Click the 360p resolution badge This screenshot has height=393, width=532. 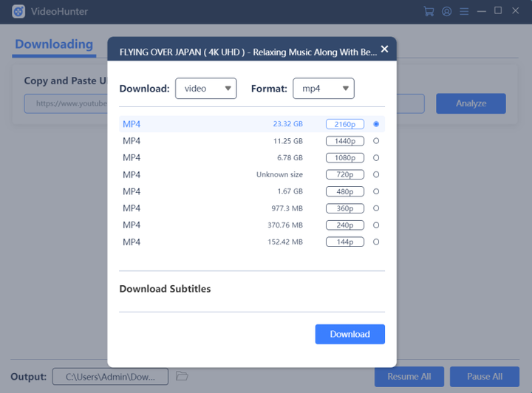[345, 208]
